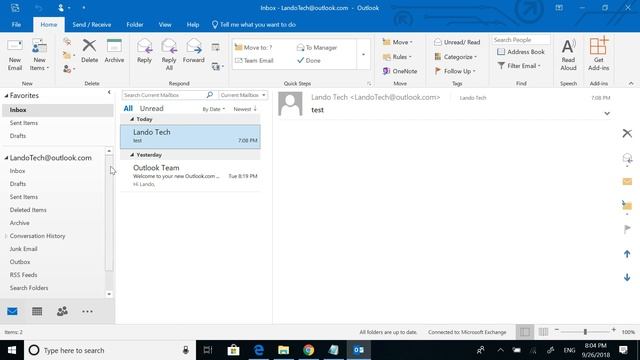Select the 'To Manager' quick step

coord(317,47)
